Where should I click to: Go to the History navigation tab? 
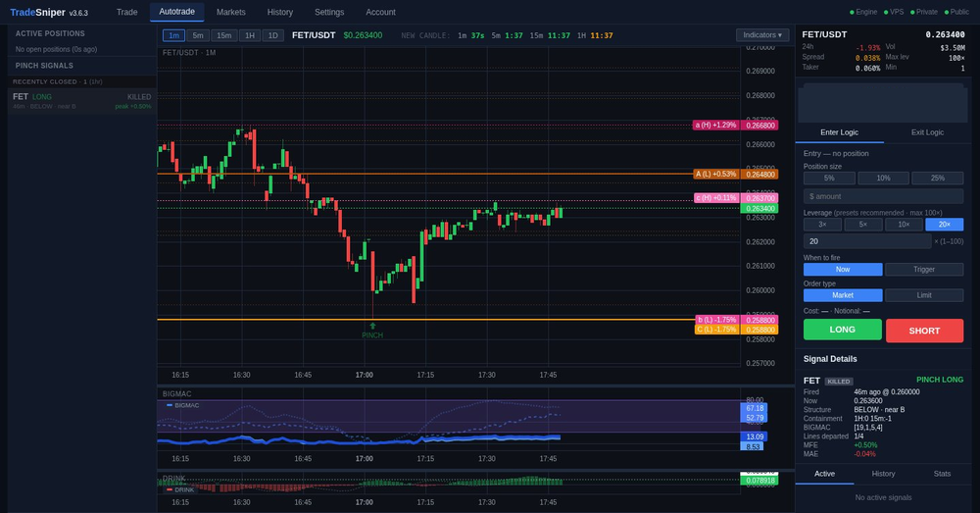click(x=280, y=12)
